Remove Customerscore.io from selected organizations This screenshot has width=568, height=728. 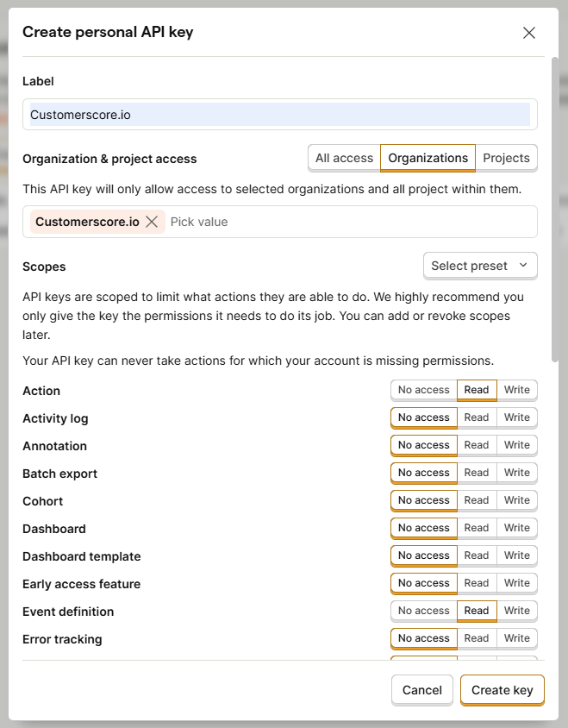coord(152,222)
